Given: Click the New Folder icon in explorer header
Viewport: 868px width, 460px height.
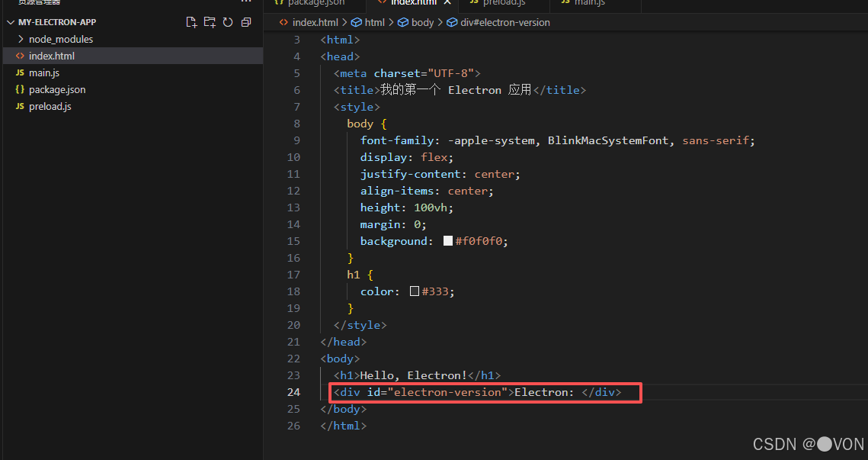Looking at the screenshot, I should pyautogui.click(x=210, y=22).
